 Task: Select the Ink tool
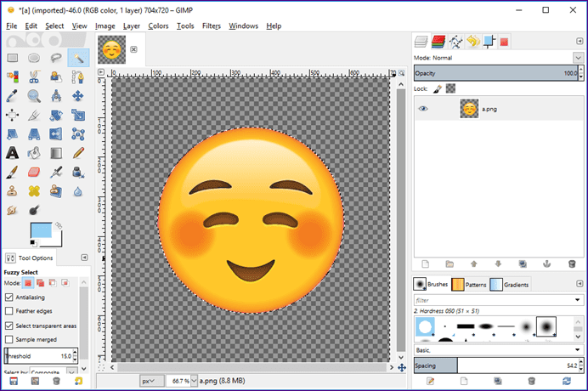(78, 173)
